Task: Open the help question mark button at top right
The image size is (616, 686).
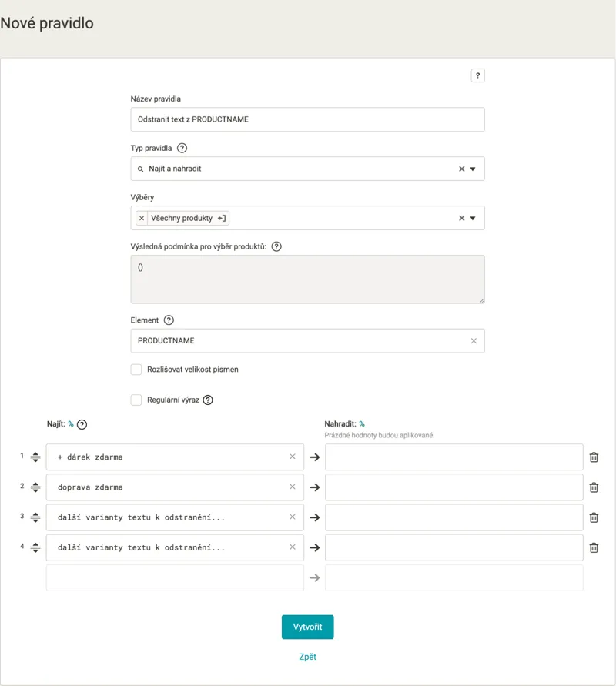Action: coord(477,75)
